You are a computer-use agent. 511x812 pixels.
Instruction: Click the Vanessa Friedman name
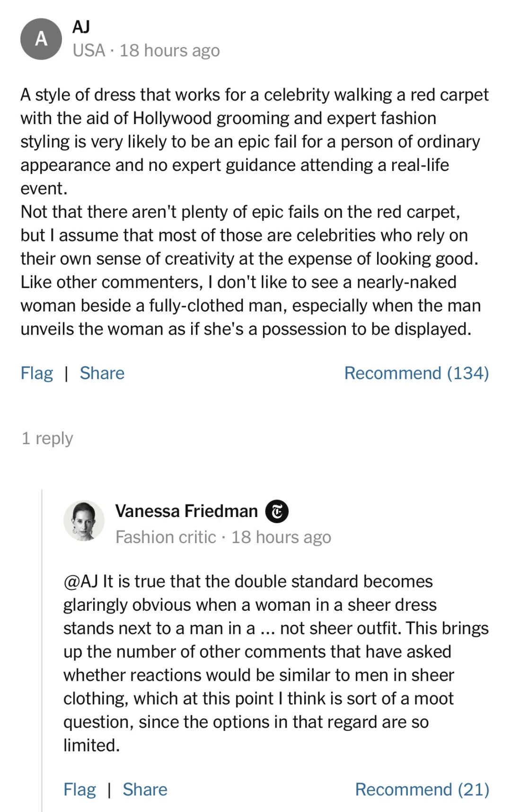coord(186,511)
